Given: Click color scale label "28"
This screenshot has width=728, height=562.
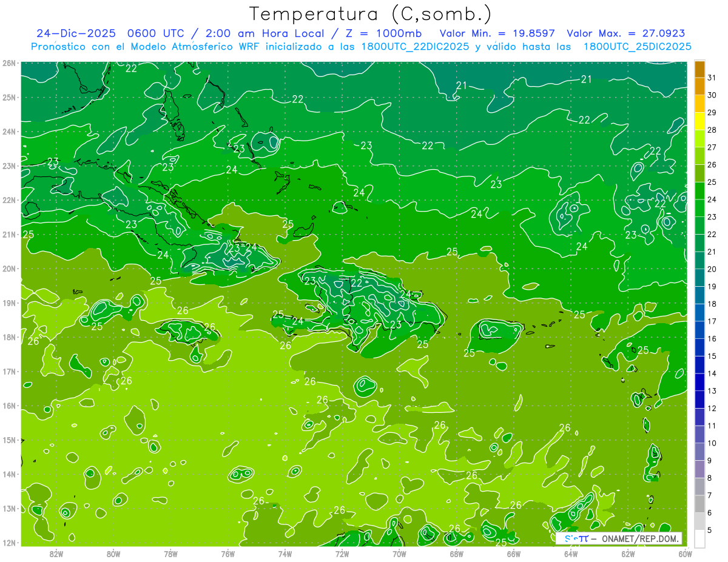Looking at the screenshot, I should 712,130.
